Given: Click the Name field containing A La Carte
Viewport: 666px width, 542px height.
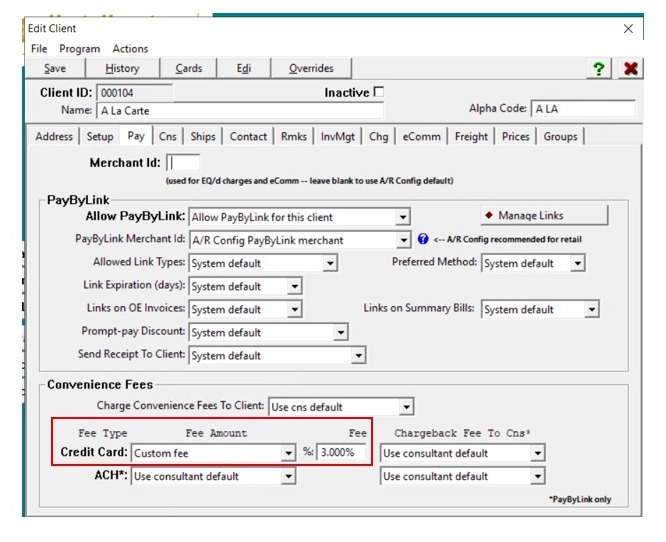Looking at the screenshot, I should click(x=240, y=110).
